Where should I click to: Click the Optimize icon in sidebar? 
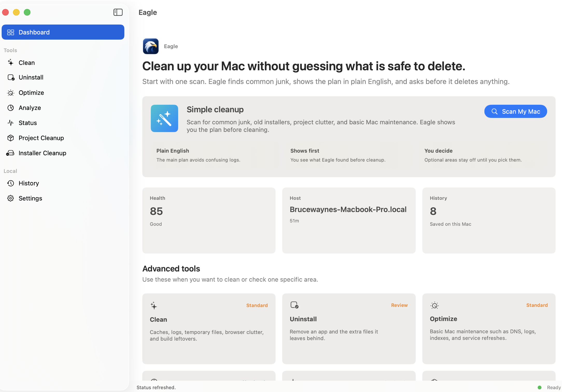[x=11, y=93]
